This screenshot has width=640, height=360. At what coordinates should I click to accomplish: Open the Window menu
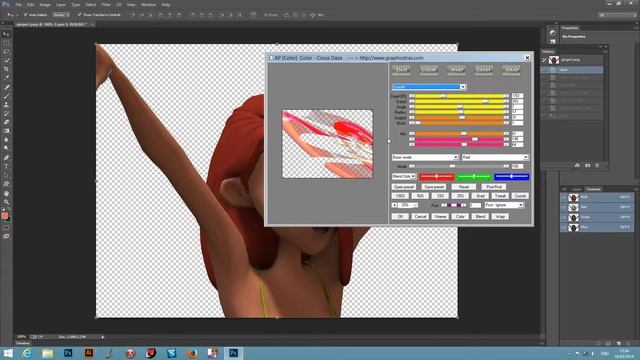pos(148,4)
